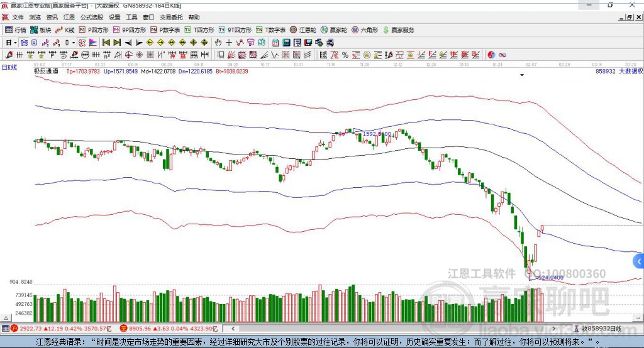Activate the crosshair cursor tool
Screen dimensions: 644x348
click(229, 43)
